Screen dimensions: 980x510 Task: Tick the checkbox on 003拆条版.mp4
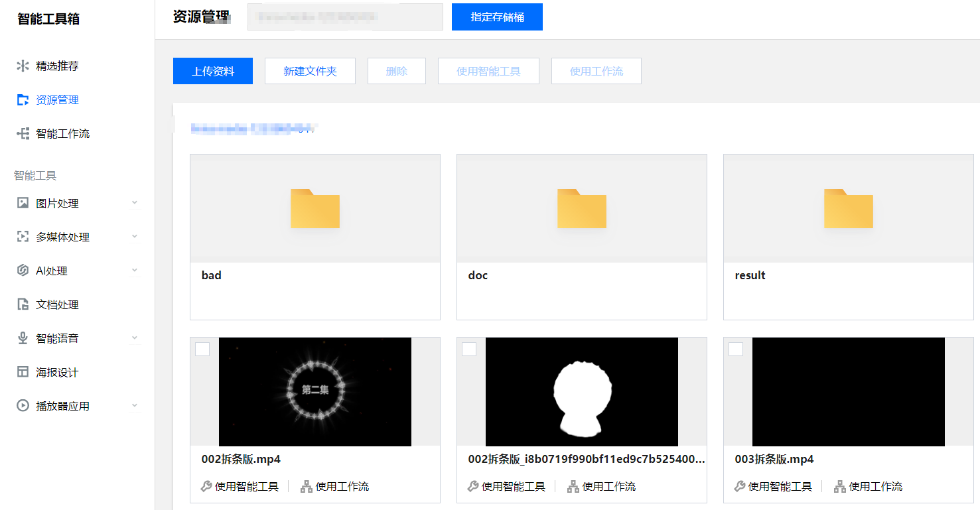[736, 349]
